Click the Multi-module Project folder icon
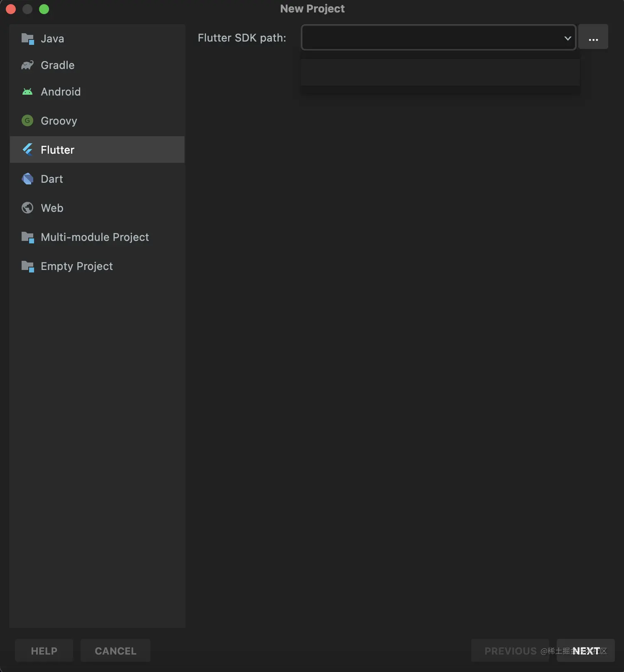Screen dimensions: 624x672 pos(27,237)
